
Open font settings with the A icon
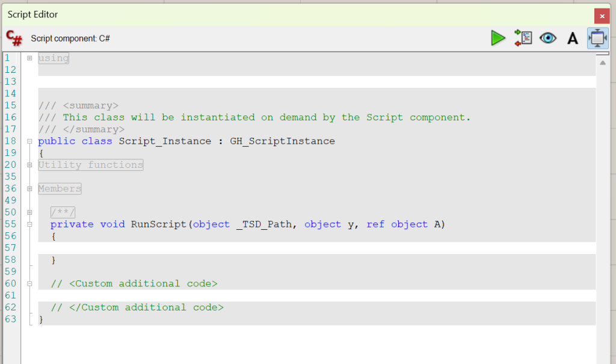coord(573,39)
